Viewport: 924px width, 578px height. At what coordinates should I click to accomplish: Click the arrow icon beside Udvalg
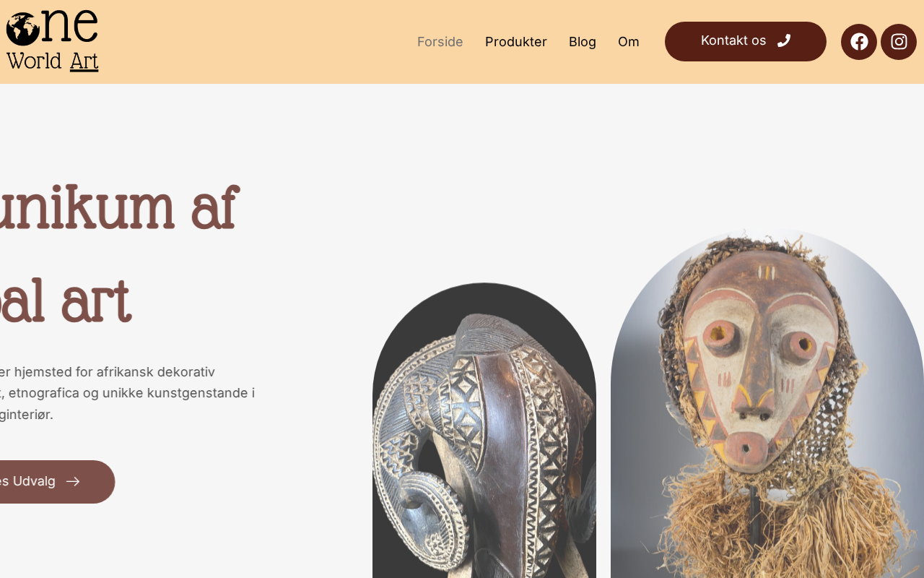tap(73, 481)
